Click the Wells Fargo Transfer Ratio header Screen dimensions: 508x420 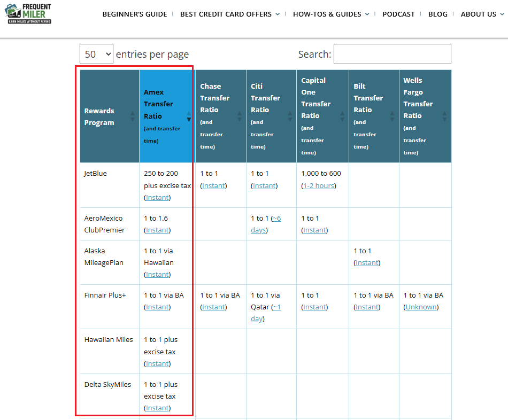(426, 116)
